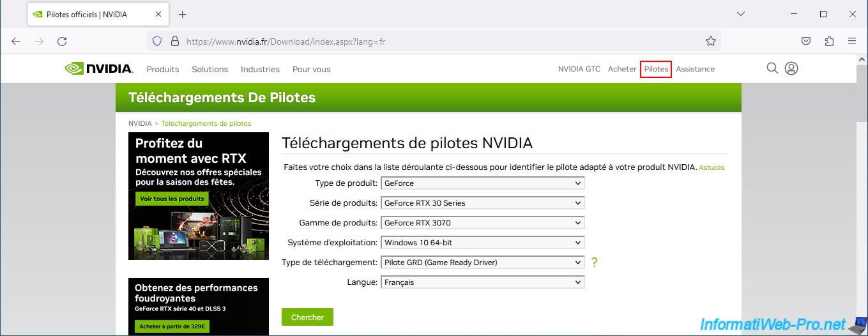Open the Firefox hamburger menu
The width and height of the screenshot is (868, 336).
point(852,41)
